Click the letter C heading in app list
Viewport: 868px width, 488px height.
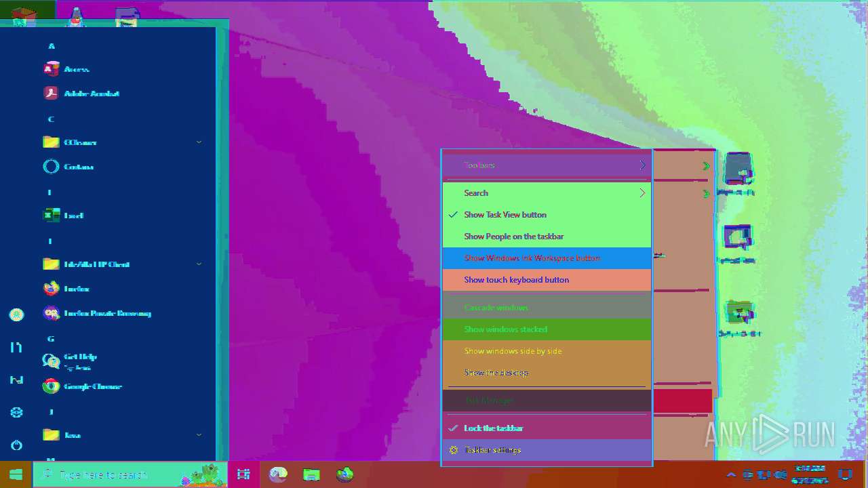tap(51, 119)
